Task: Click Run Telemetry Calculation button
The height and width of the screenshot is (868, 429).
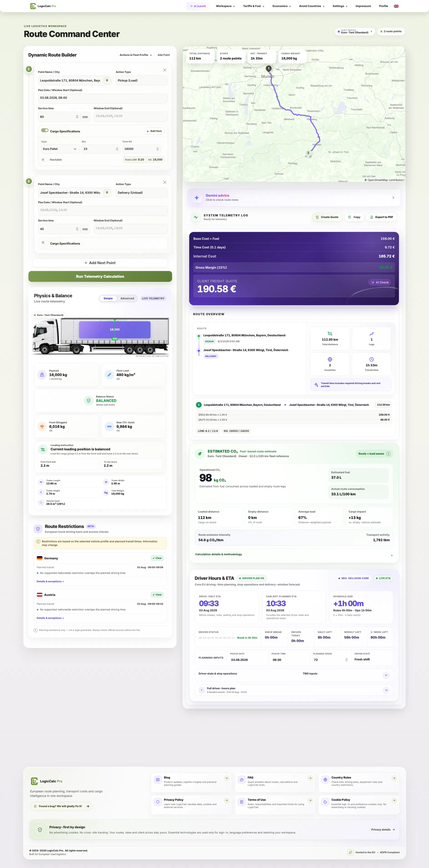Action: pos(100,276)
